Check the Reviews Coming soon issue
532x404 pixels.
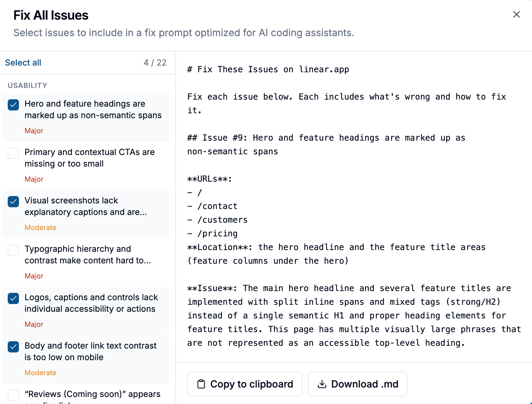(x=13, y=395)
